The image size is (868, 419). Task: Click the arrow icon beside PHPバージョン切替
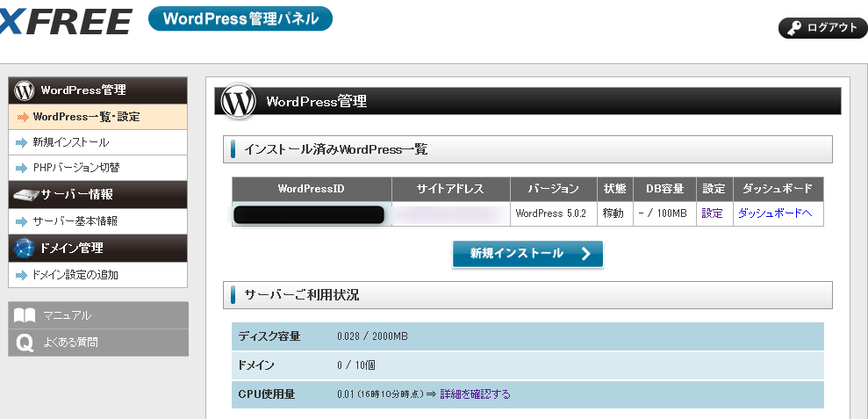[21, 168]
